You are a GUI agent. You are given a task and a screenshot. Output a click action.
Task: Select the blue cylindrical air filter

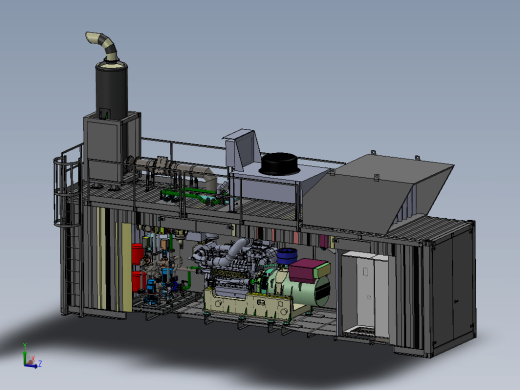click(287, 256)
